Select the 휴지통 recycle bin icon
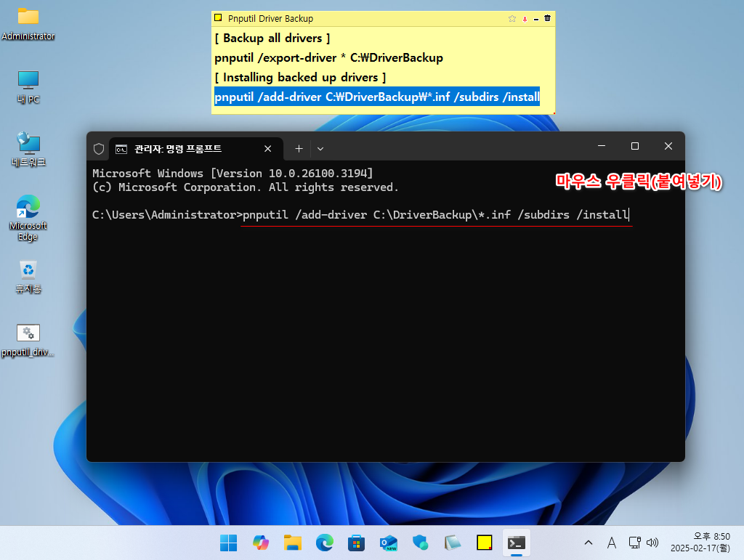This screenshot has width=744, height=560. (x=28, y=277)
